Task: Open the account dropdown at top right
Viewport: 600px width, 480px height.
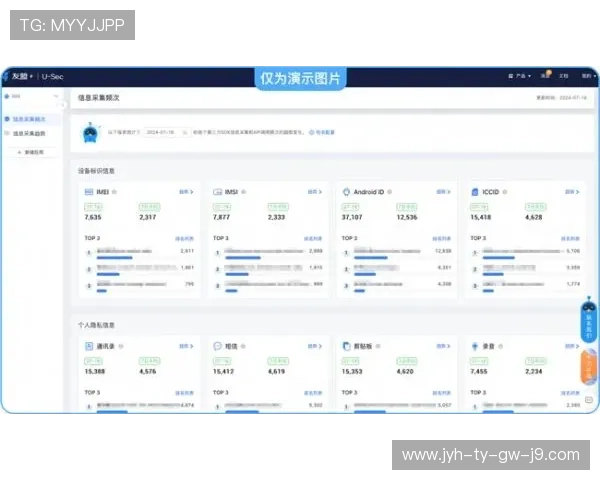Action: pyautogui.click(x=589, y=76)
